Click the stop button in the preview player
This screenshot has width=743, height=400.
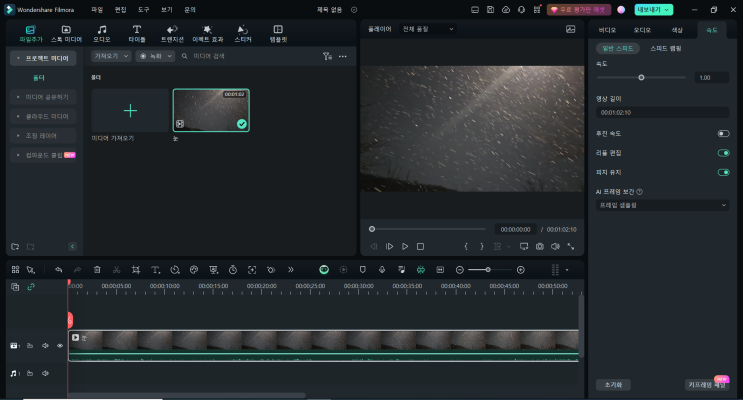[x=420, y=246]
